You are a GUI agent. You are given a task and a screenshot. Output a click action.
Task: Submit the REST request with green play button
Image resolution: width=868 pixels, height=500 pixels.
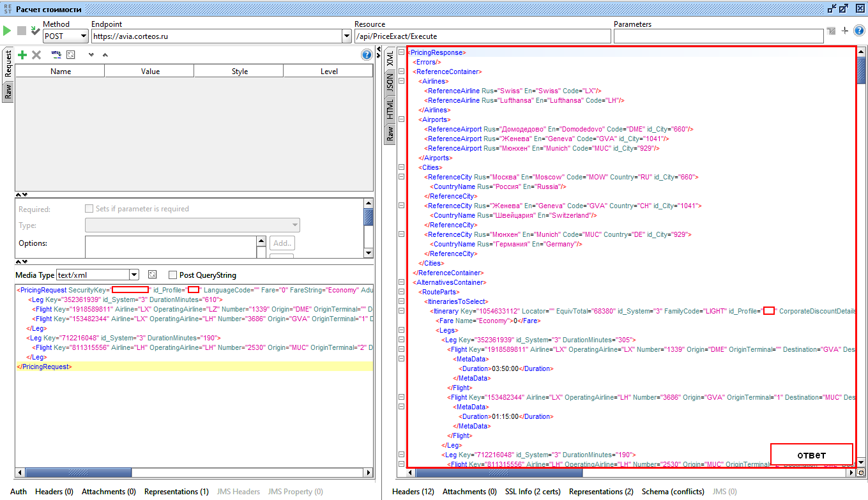coord(7,31)
